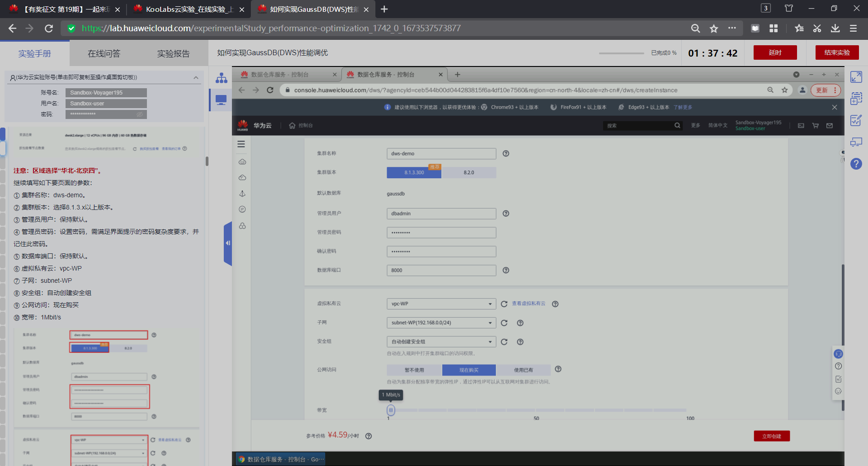
Task: Click the bandwidth slider handle
Action: 391,410
